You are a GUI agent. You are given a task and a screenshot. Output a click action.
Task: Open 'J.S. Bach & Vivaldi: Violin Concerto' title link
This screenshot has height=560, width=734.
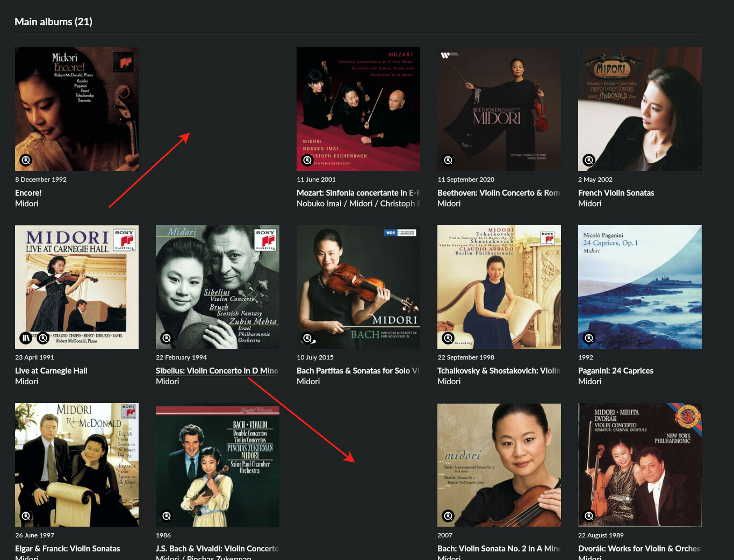(x=217, y=549)
